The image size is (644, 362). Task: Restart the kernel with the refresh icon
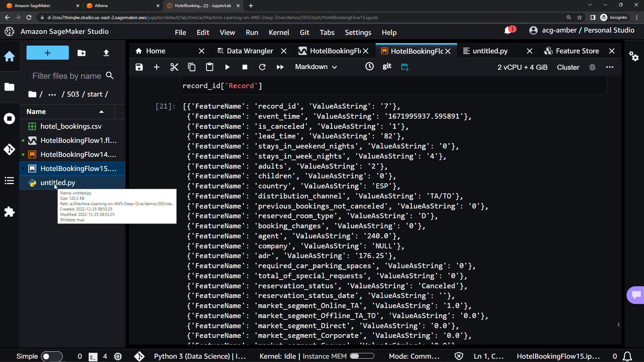tap(262, 67)
